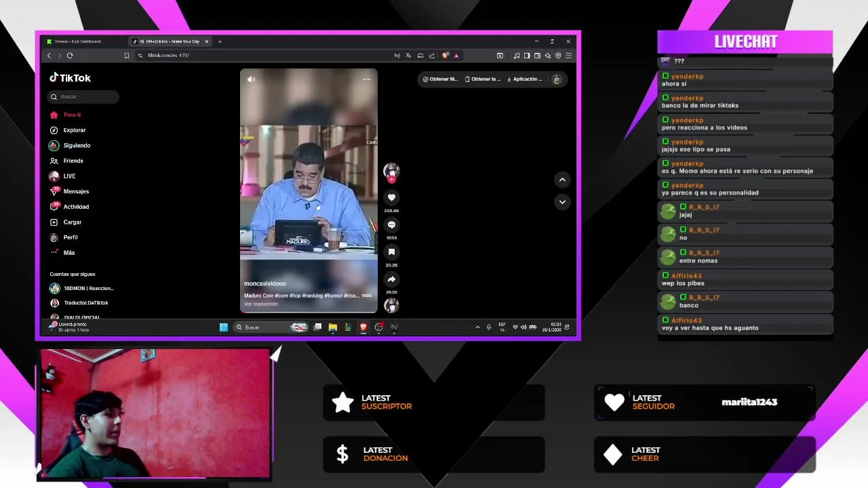Open Friends in the sidebar
The height and width of the screenshot is (488, 868).
point(66,161)
